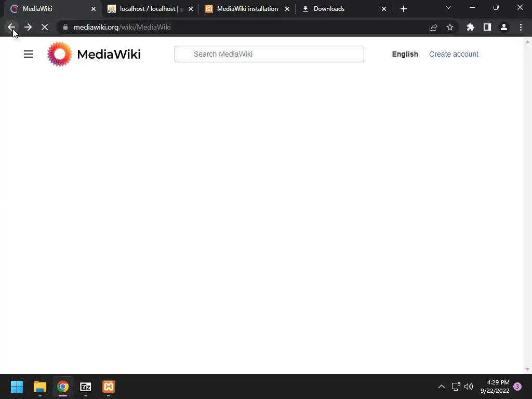Viewport: 532px width, 399px height.
Task: Open the volume speaker tray icon
Action: click(x=469, y=387)
